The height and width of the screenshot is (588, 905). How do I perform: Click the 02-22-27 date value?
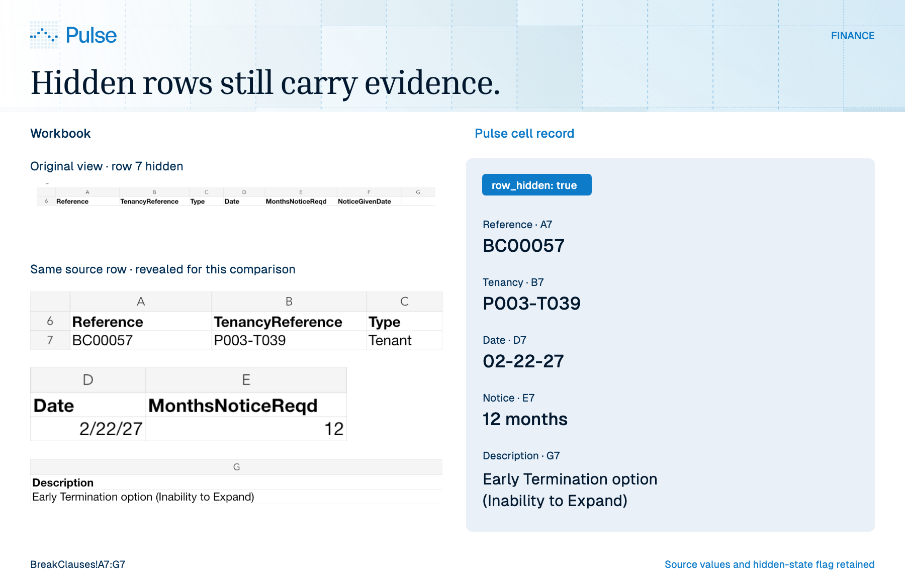click(523, 361)
